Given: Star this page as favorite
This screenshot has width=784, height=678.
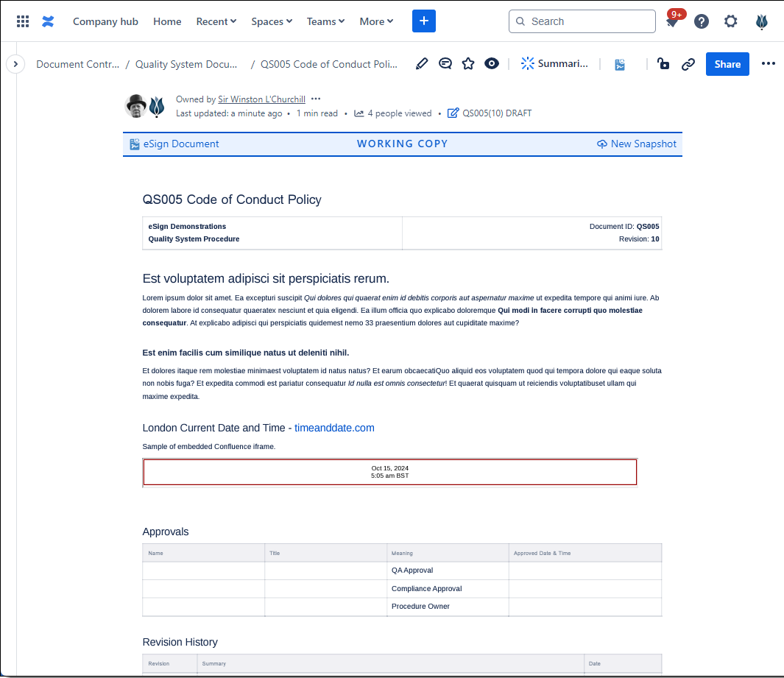Looking at the screenshot, I should 468,64.
